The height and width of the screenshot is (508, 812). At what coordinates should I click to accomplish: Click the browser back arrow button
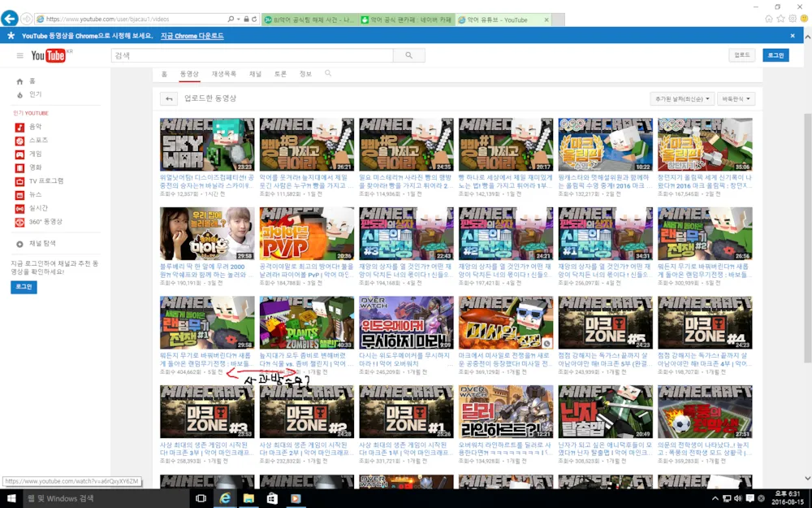[x=9, y=19]
